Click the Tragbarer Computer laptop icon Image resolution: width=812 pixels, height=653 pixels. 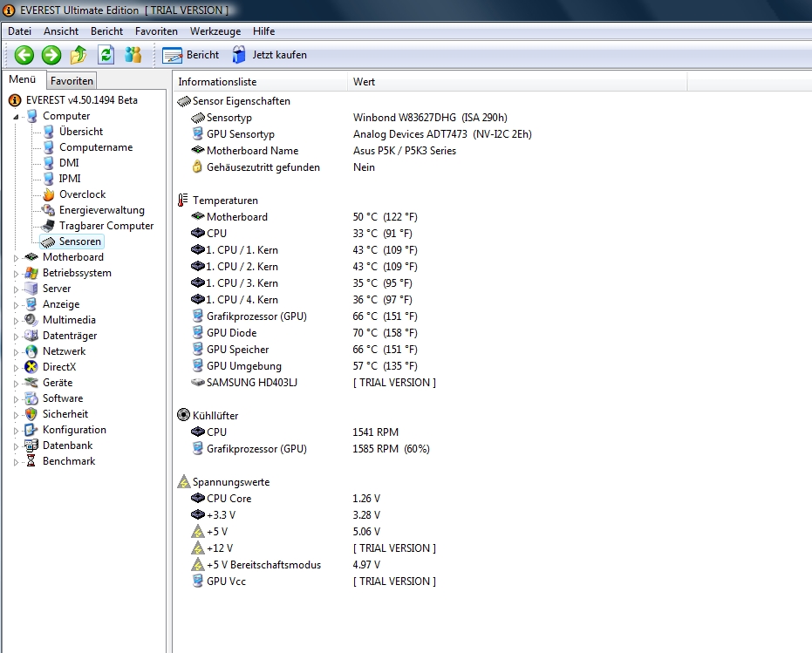coord(48,226)
